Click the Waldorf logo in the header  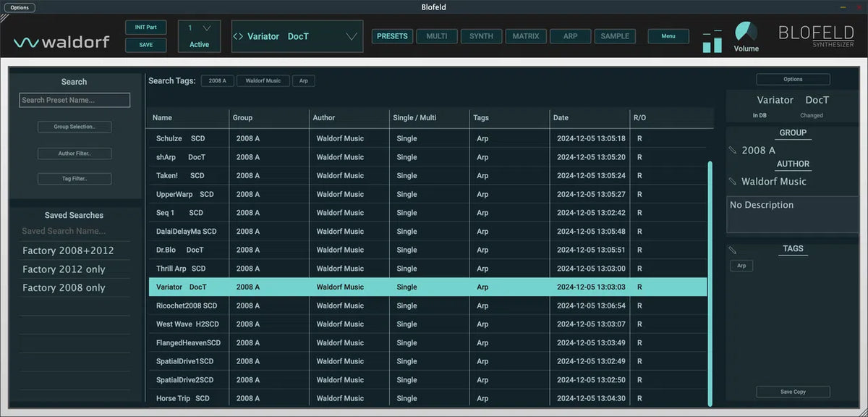pyautogui.click(x=61, y=42)
